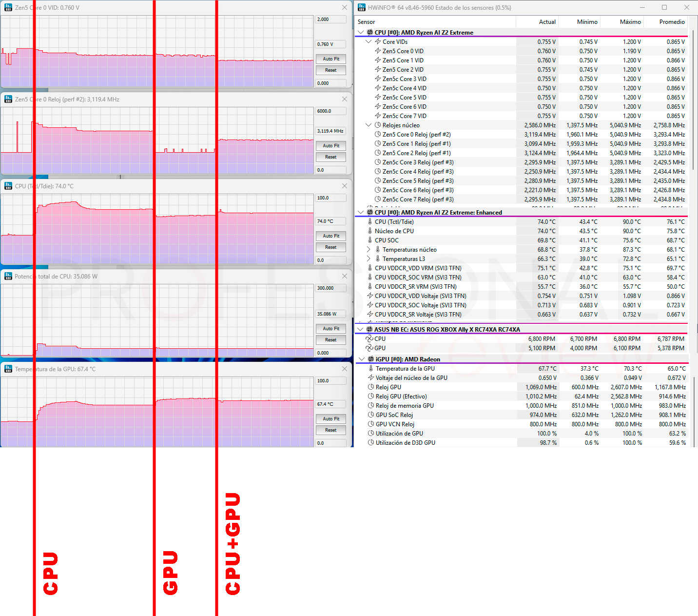Click the 2.000 maximum field in the VID graph

tap(331, 20)
